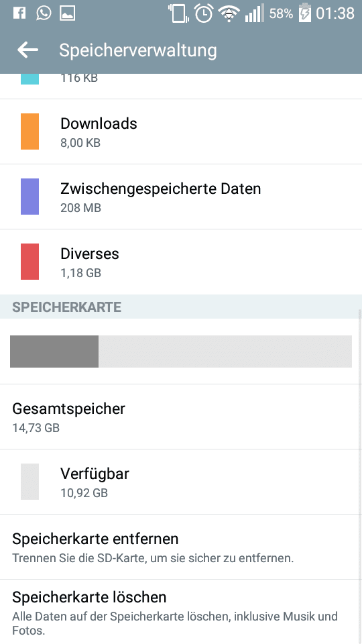362x644 pixels.
Task: Tap the mobile signal strength icon
Action: [x=255, y=14]
